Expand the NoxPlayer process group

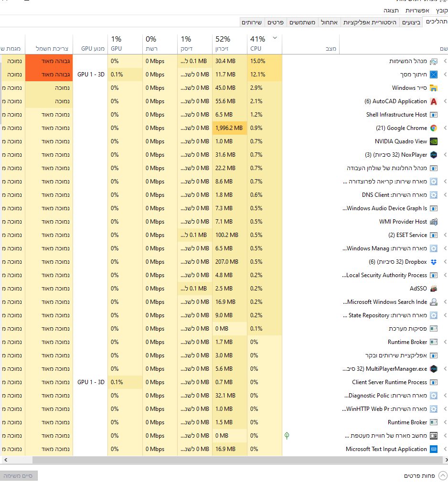tap(445, 155)
